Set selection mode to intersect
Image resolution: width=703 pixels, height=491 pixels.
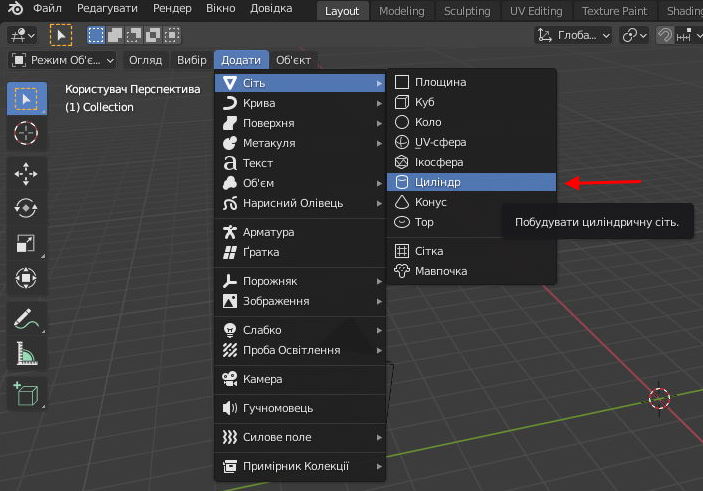click(x=172, y=35)
